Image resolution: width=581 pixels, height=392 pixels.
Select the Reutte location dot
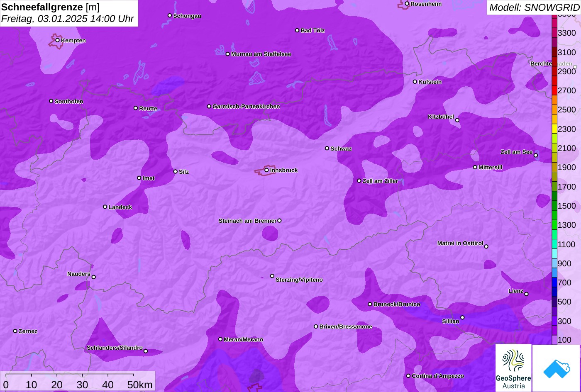coord(135,108)
